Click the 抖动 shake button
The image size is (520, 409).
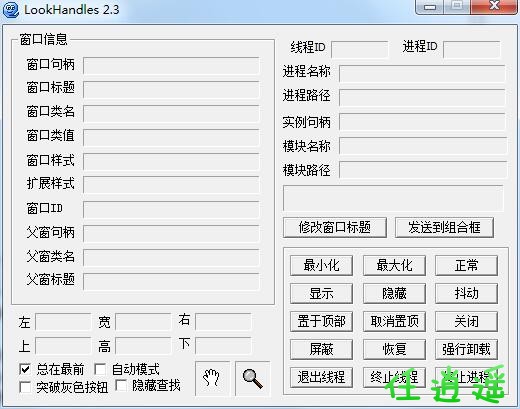466,293
